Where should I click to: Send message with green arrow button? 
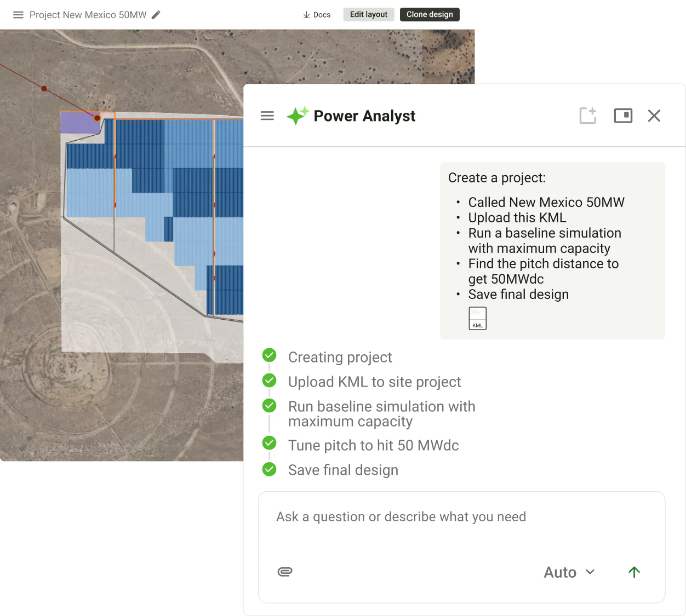tap(634, 572)
